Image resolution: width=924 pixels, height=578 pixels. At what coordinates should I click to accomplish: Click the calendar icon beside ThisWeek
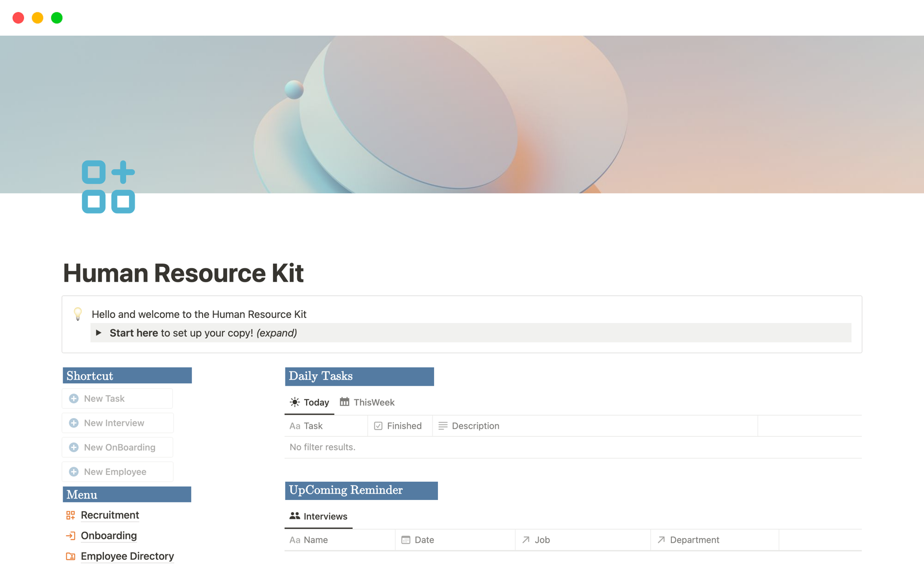[x=344, y=402]
